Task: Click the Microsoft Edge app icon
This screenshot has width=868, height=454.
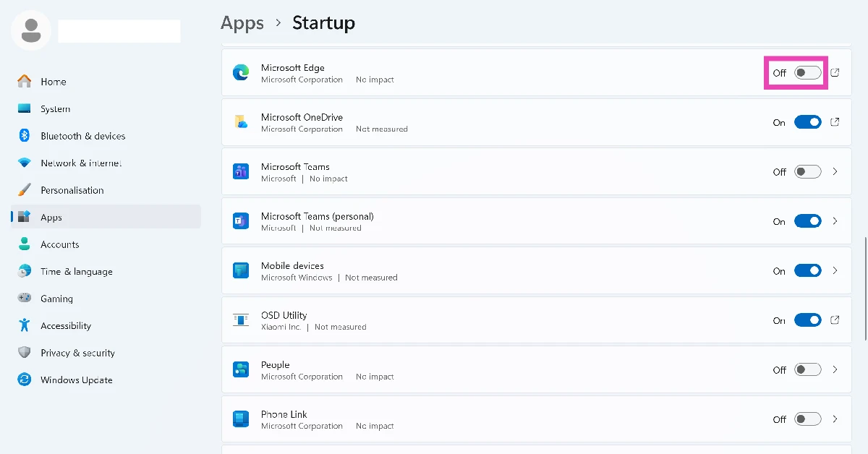Action: [x=241, y=72]
